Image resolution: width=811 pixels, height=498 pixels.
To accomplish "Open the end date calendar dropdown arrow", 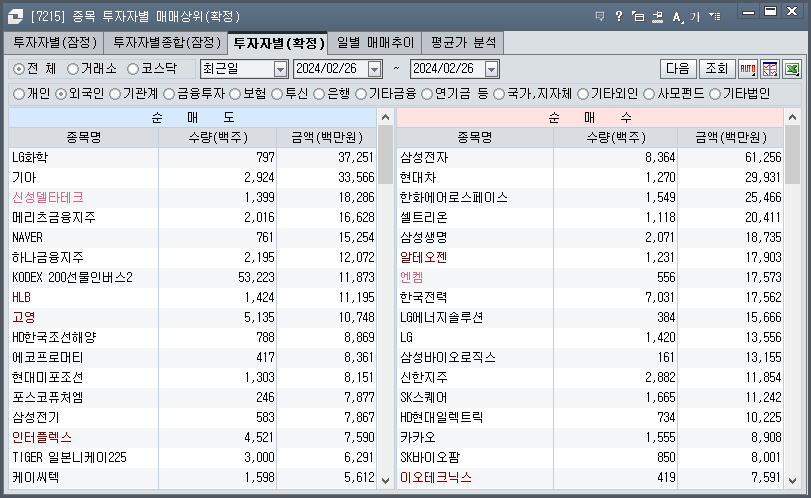I will click(491, 69).
